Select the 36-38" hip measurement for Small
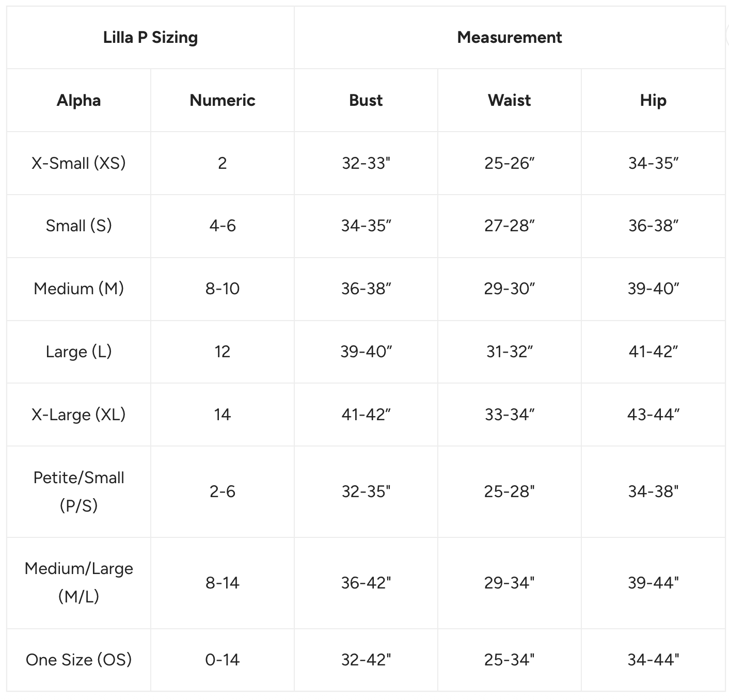The image size is (729, 700). [x=653, y=226]
